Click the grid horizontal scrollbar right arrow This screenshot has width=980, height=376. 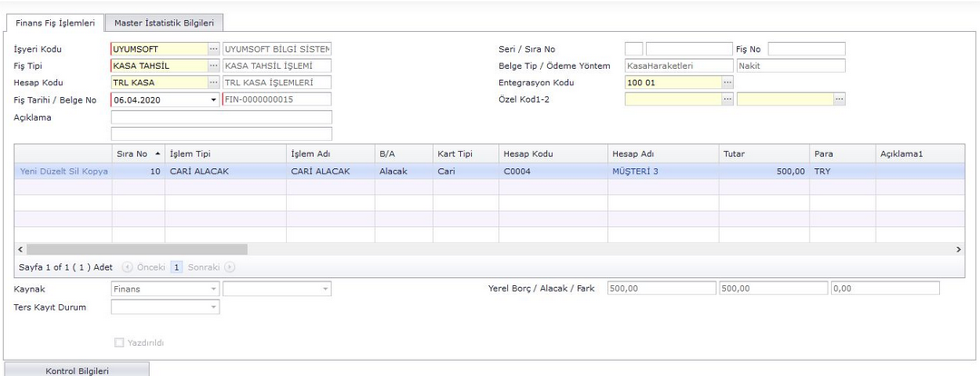tap(959, 249)
